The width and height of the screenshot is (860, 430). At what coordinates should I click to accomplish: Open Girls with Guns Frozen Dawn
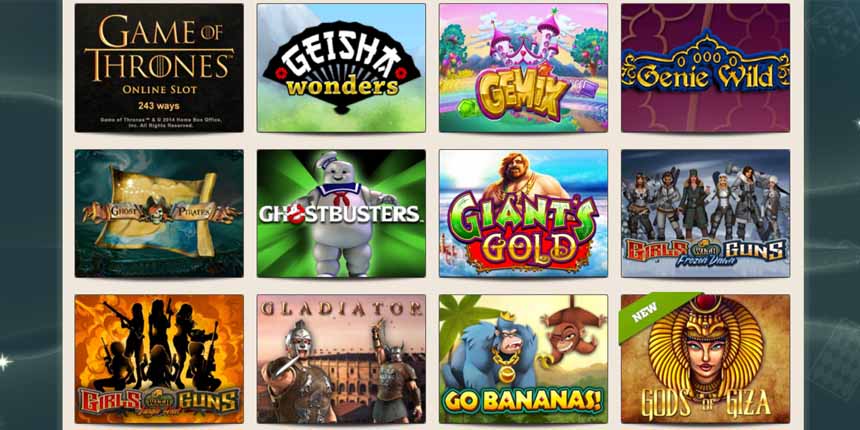tap(705, 213)
